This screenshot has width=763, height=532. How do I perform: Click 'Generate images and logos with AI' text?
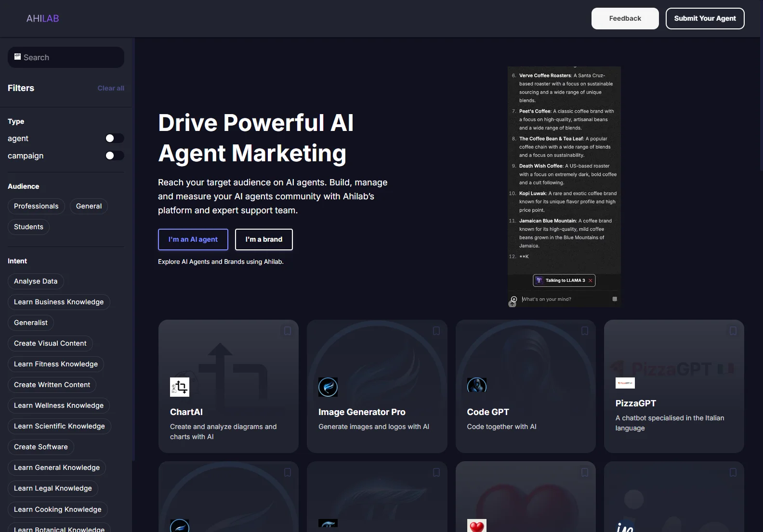tap(374, 427)
